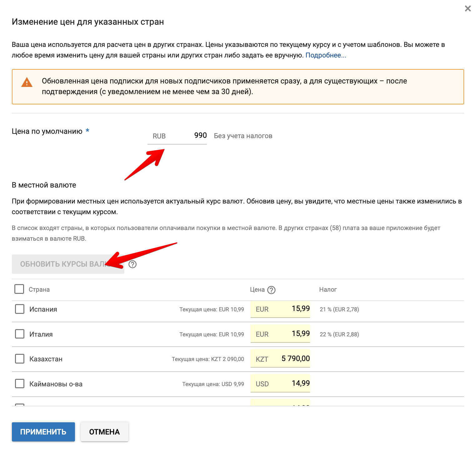Screen dimensions: 476x452
Task: Click the default price input showing 990
Action: 194,136
